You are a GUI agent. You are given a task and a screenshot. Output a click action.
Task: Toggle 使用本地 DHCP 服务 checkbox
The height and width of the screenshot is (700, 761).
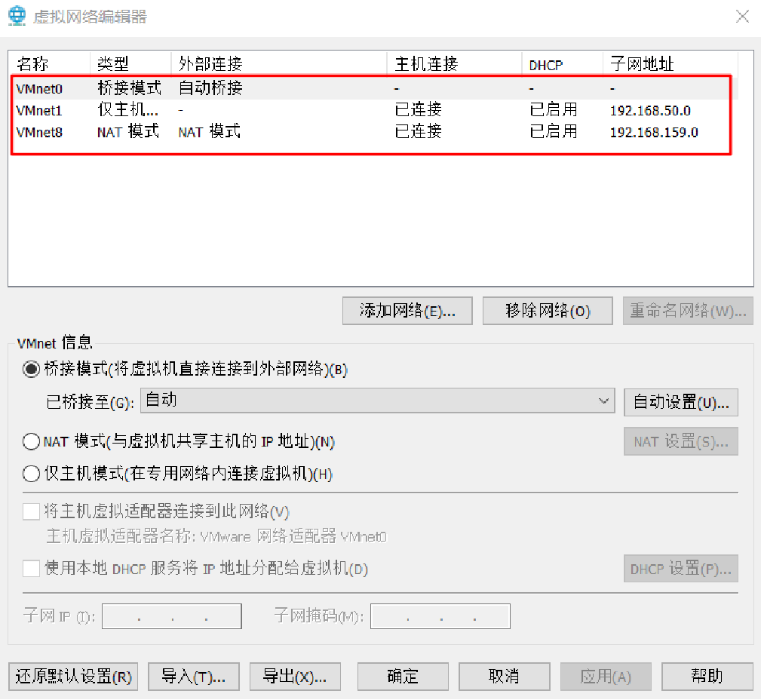[31, 568]
